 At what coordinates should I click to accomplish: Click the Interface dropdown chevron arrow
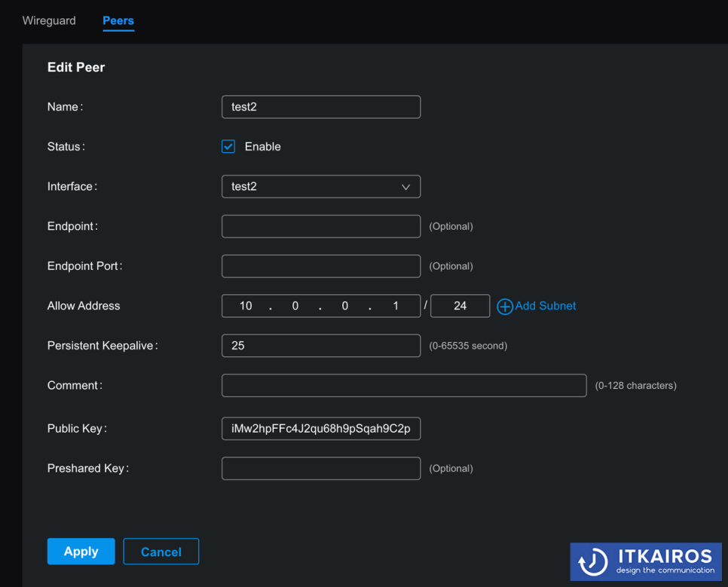tap(405, 187)
